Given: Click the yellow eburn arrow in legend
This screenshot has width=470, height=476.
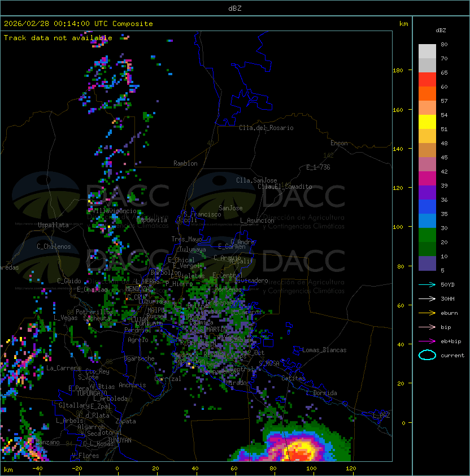Looking at the screenshot, I should point(427,313).
